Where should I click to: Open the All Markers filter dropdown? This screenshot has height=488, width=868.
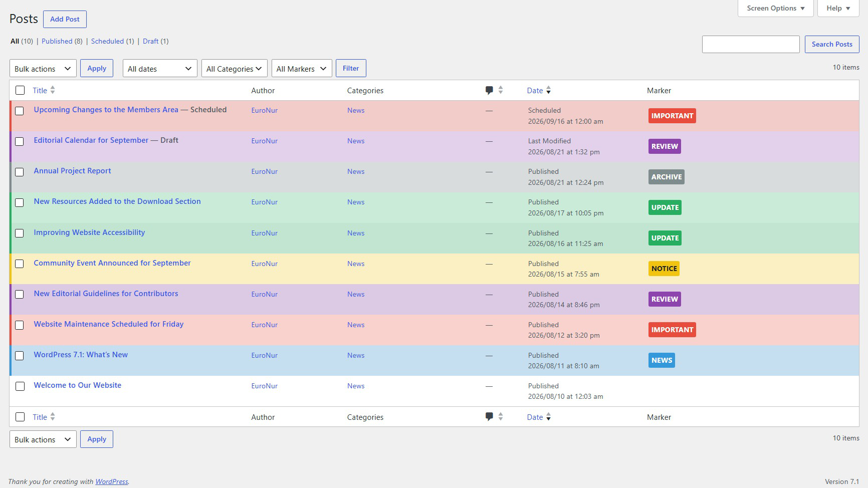pos(302,68)
